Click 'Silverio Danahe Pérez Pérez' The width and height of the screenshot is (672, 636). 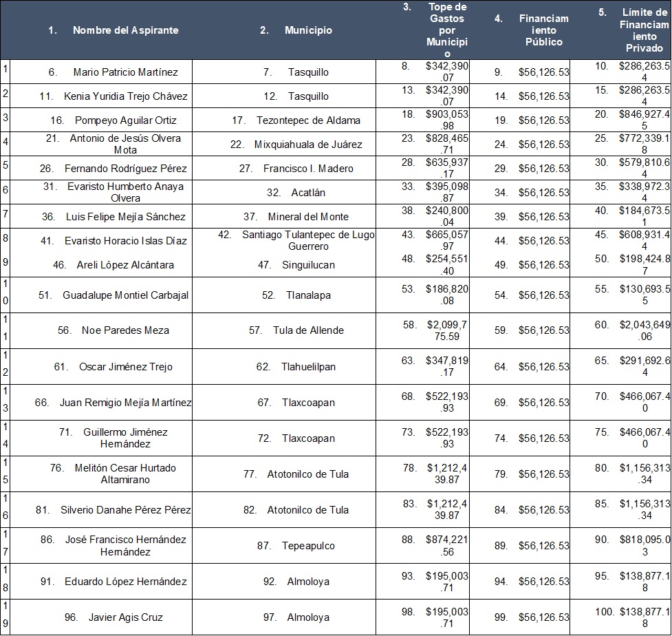point(126,509)
